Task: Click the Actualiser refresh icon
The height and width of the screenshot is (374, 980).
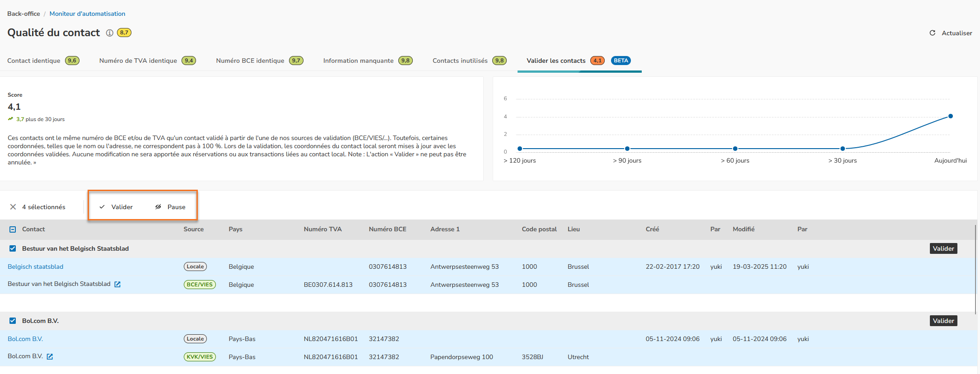Action: point(932,33)
